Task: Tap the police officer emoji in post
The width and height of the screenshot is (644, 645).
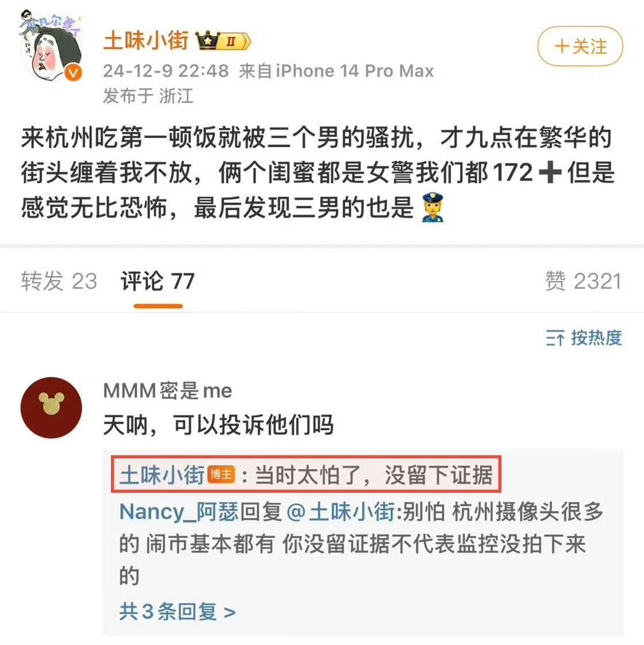Action: point(432,208)
